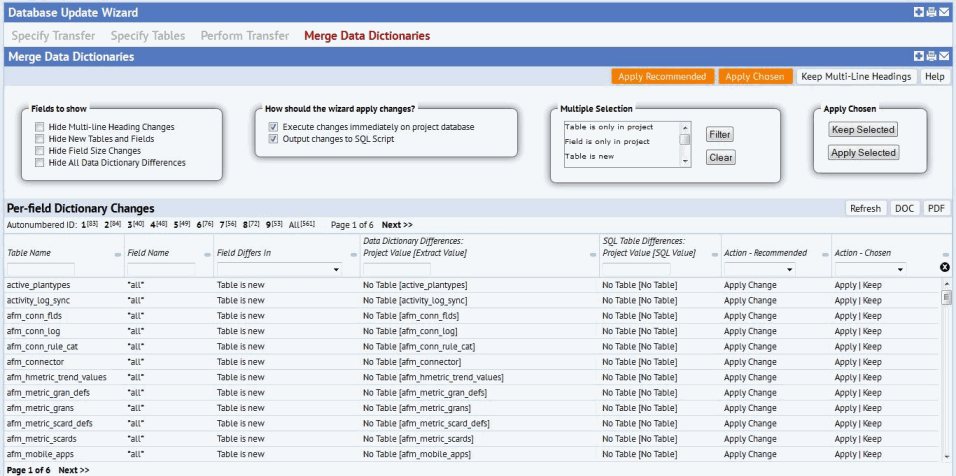Uncheck Output changes to SQL Script

[x=273, y=139]
